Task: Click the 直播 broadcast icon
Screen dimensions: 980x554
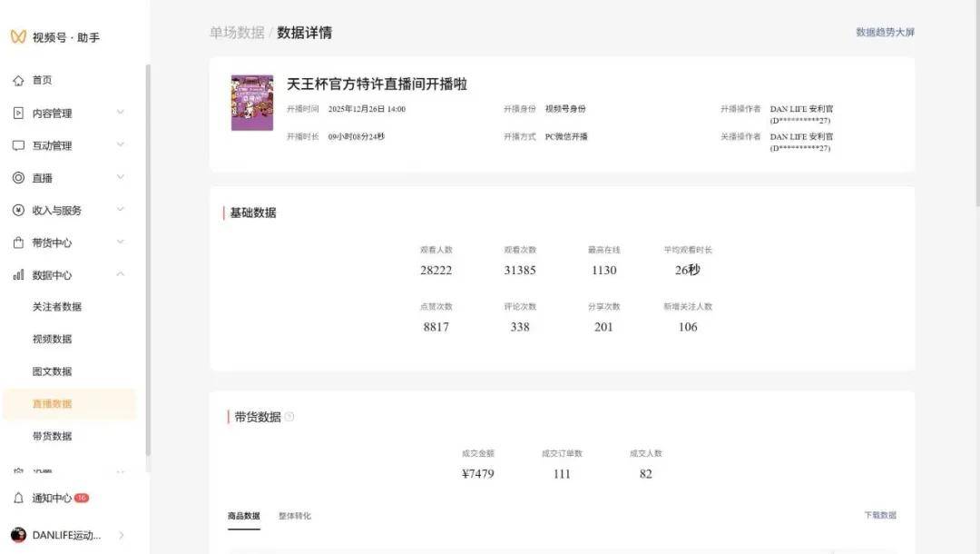Action: 18,178
